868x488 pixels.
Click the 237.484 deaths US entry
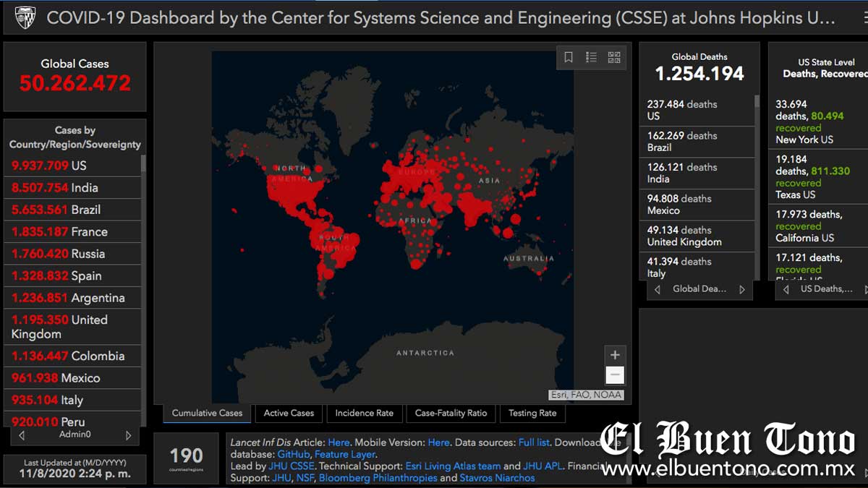697,111
